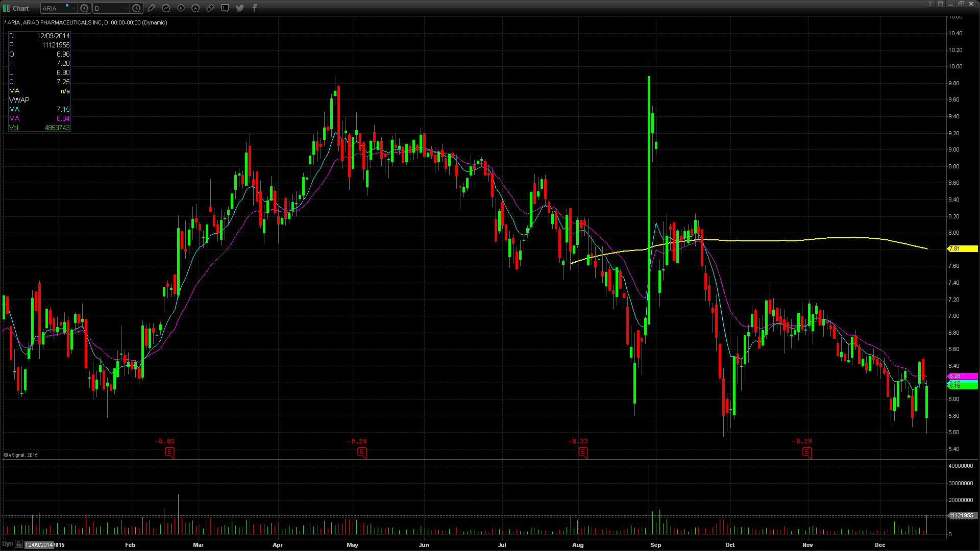Viewport: 980px width, 551px height.
Task: Click the Sep month label on time axis
Action: [x=655, y=545]
